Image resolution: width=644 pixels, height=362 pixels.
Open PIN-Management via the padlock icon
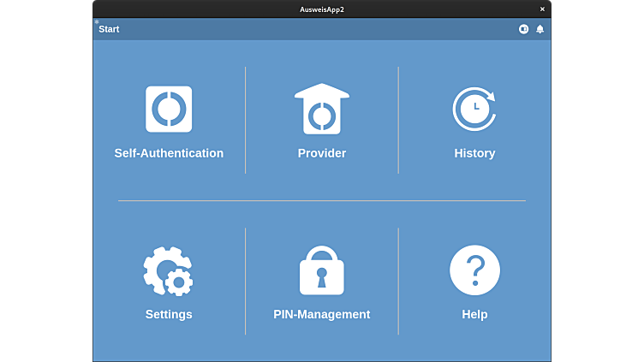(322, 270)
